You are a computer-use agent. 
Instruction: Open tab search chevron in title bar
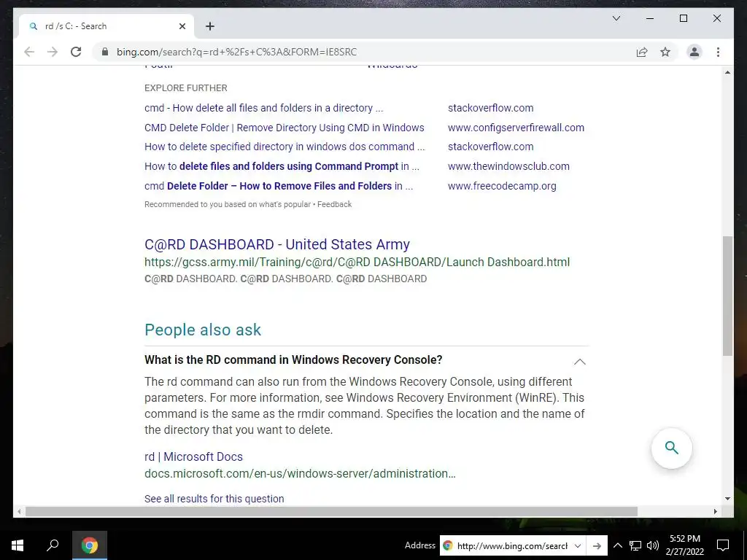[x=616, y=18]
